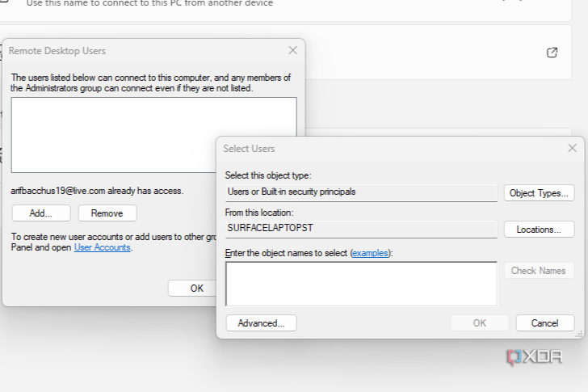This screenshot has height=392, width=588.
Task: Open the external link icon in settings
Action: tap(552, 53)
